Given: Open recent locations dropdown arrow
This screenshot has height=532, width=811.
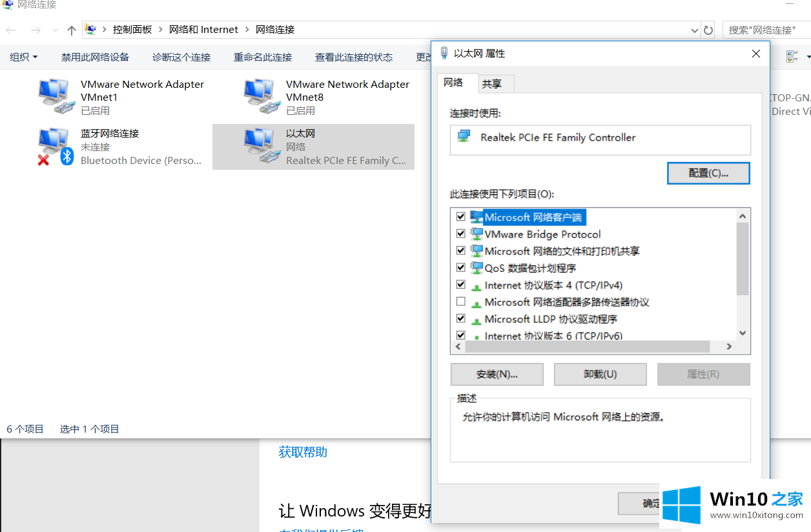Looking at the screenshot, I should [x=55, y=30].
